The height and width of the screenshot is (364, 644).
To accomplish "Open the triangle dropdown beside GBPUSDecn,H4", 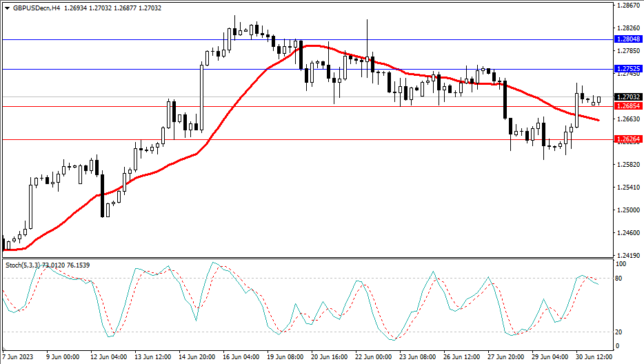I will pyautogui.click(x=7, y=8).
